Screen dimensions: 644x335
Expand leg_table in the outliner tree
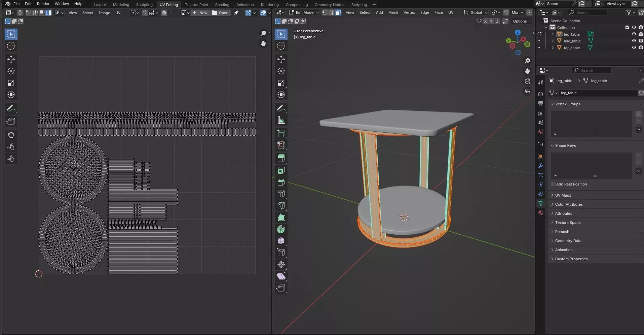tap(553, 34)
